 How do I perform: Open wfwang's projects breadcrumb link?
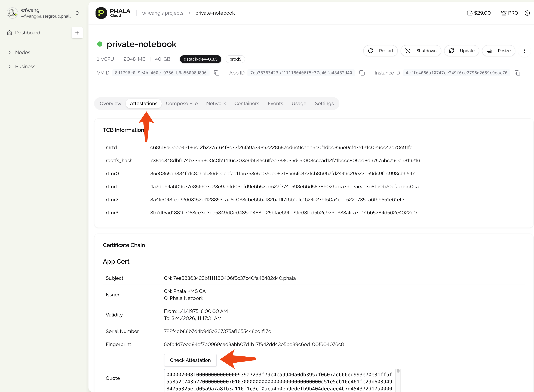click(163, 13)
